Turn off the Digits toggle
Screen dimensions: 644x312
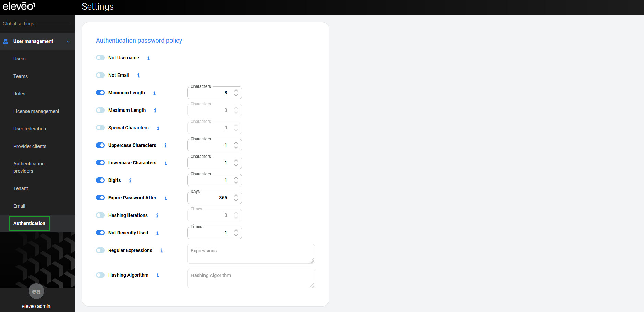click(x=100, y=181)
